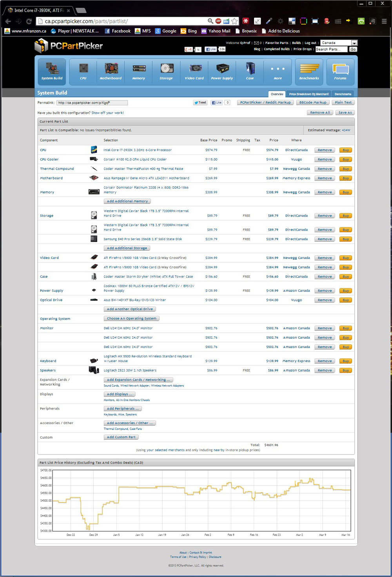Click Choose An Operating System button

[x=131, y=319]
